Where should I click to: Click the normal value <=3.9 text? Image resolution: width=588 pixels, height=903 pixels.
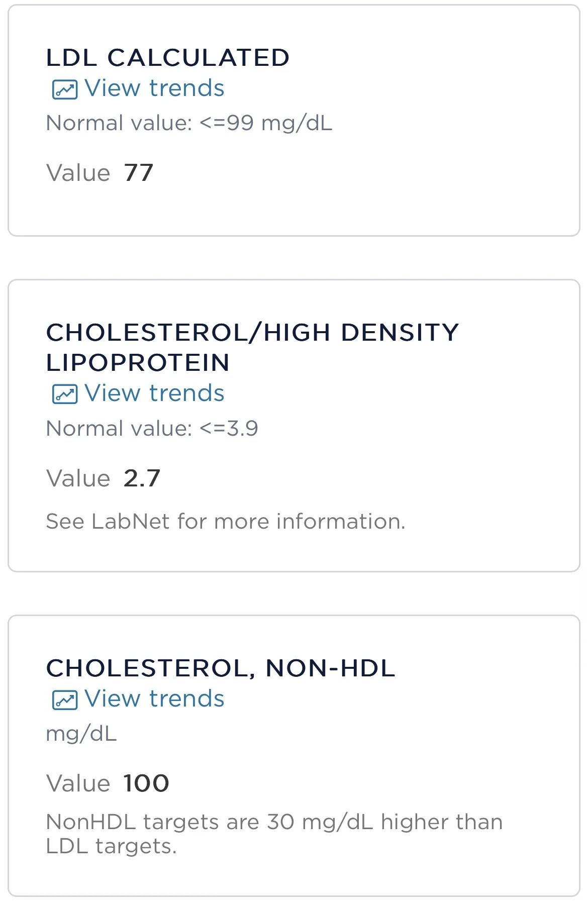(152, 429)
